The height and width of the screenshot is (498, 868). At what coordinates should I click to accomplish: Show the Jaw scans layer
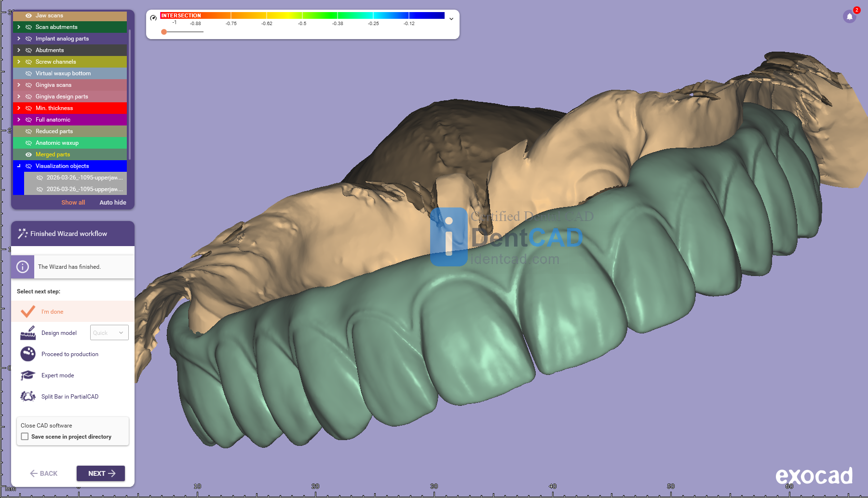28,15
